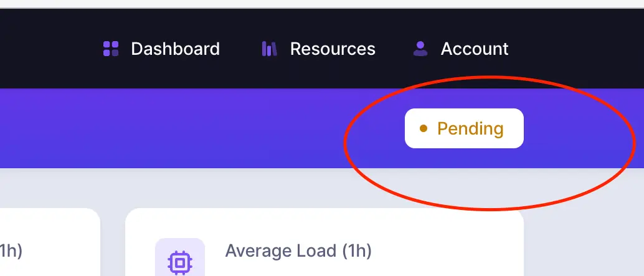Viewport: 644px width, 276px height.
Task: Click the word Pending in the badge
Action: pos(470,128)
